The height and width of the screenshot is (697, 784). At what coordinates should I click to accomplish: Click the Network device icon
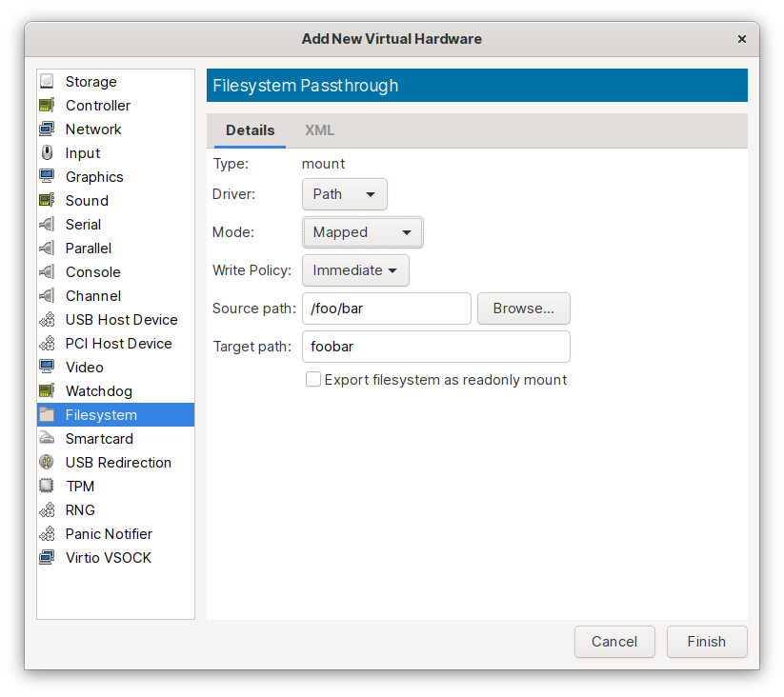[x=47, y=129]
